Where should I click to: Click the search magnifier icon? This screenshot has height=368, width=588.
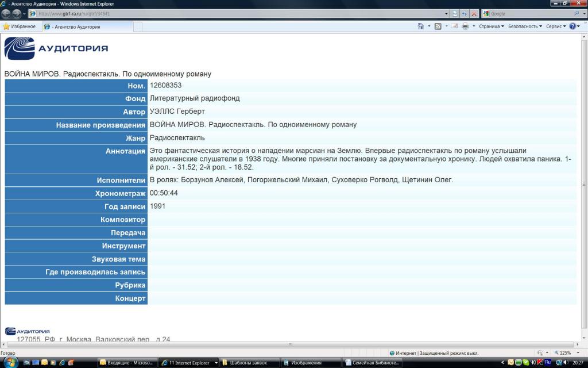coord(577,13)
